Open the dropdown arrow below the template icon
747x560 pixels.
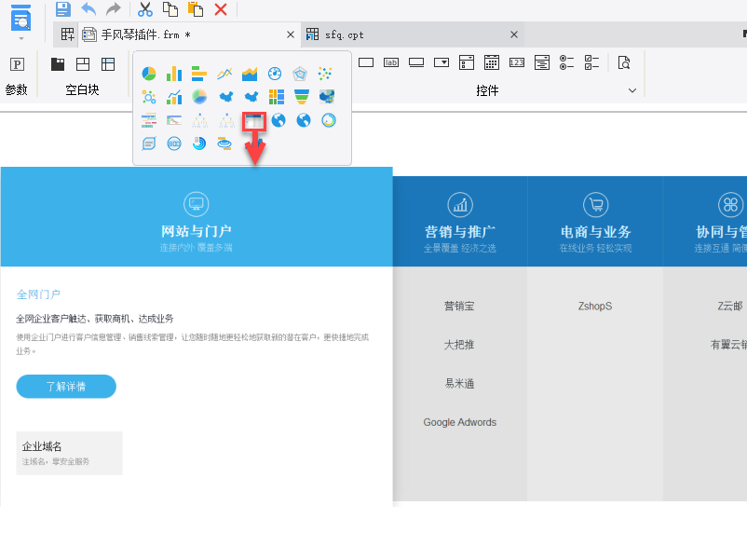click(x=21, y=38)
